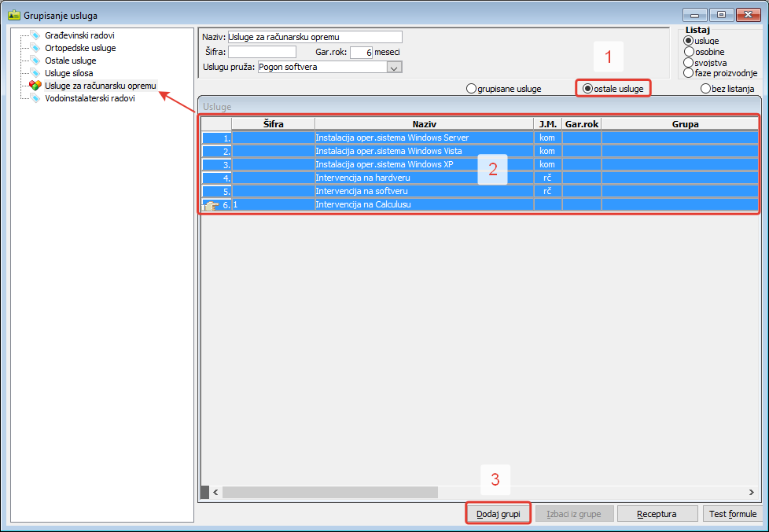
Task: Click the colored icon beside Usluge za računarsku opremu
Action: tap(35, 86)
